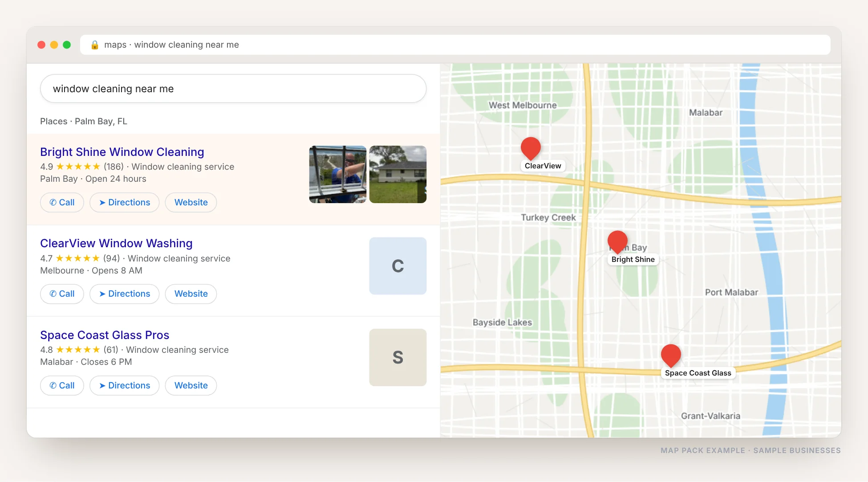Open the photo of man cleaning window

tap(338, 174)
